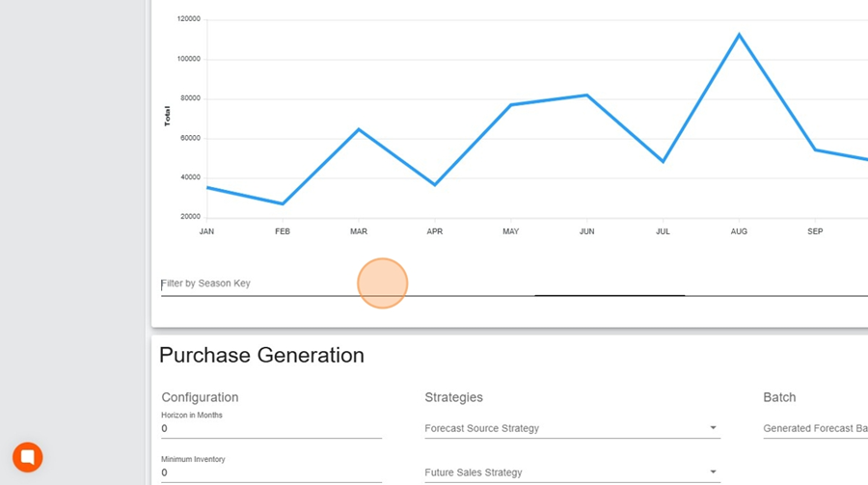This screenshot has height=485, width=868.
Task: Click the JAN label on x-axis
Action: click(x=206, y=231)
